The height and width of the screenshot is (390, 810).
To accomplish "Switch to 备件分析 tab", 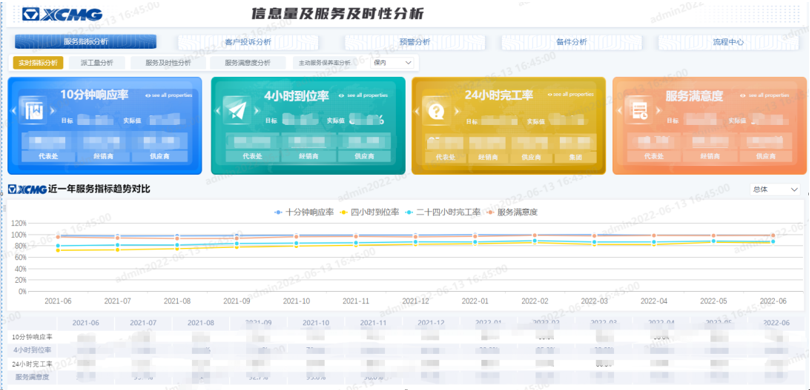I will click(572, 42).
